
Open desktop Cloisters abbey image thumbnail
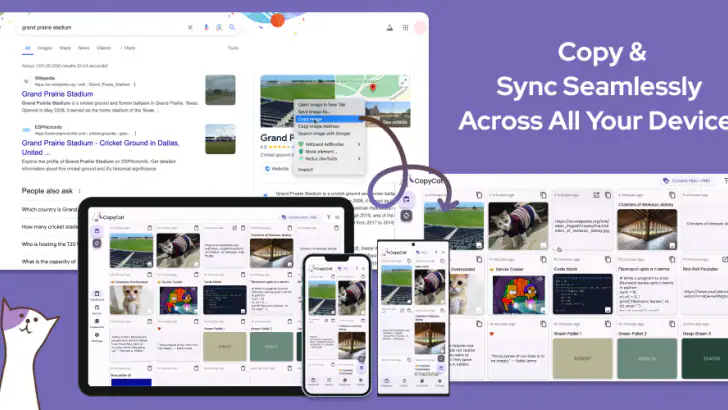click(647, 229)
